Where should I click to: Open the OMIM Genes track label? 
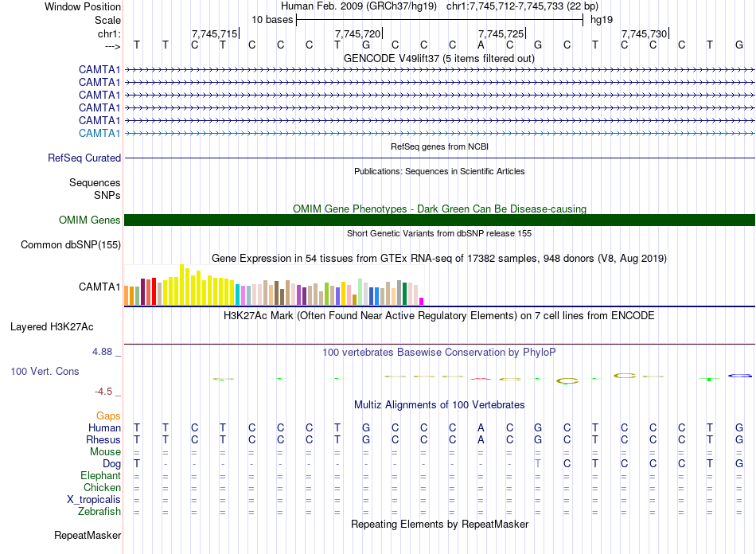[x=89, y=220]
